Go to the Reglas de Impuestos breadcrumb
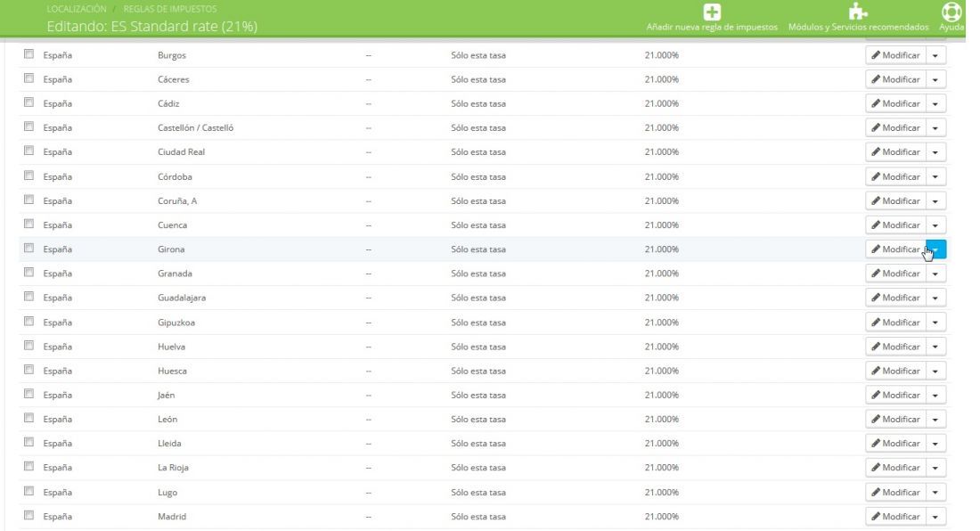 click(x=170, y=9)
